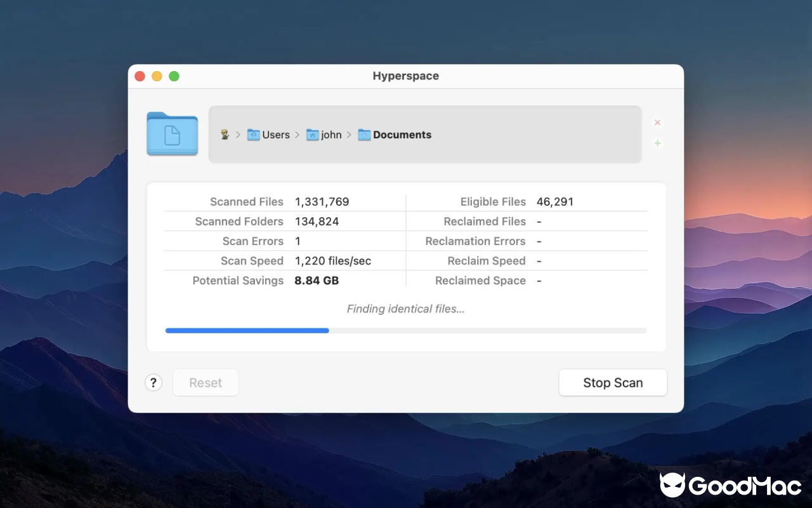Minimize the Hyperspace window with the yellow button

[157, 76]
